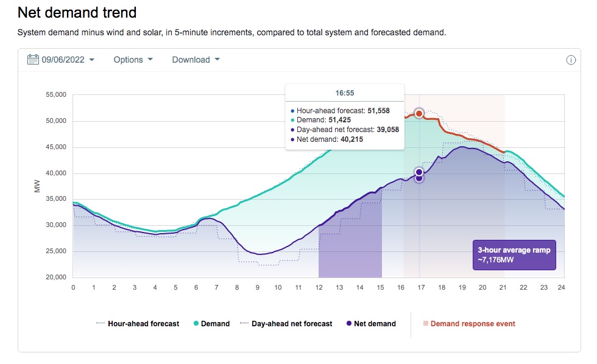Click the Net demand trend heading

(x=77, y=12)
